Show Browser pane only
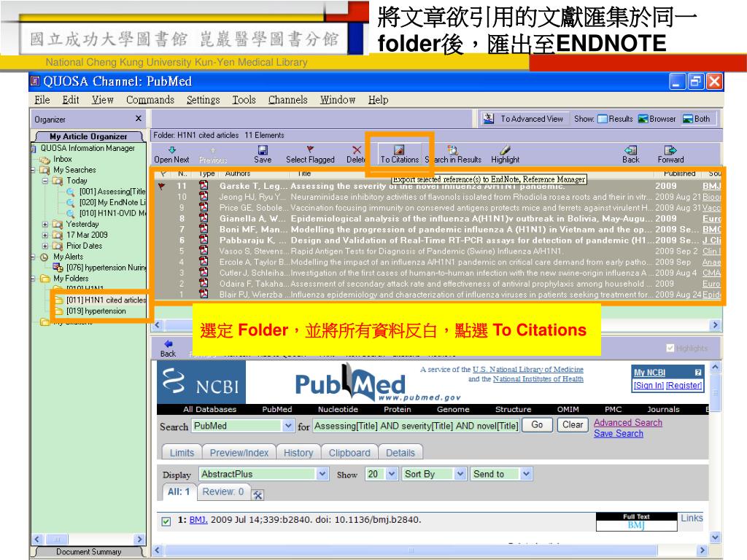This screenshot has width=747, height=560. [x=657, y=119]
